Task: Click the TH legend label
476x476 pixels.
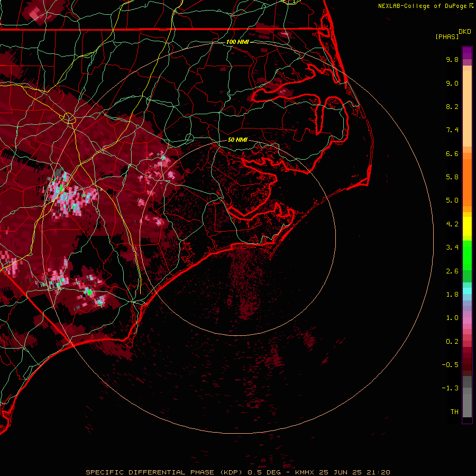Action: click(x=454, y=412)
